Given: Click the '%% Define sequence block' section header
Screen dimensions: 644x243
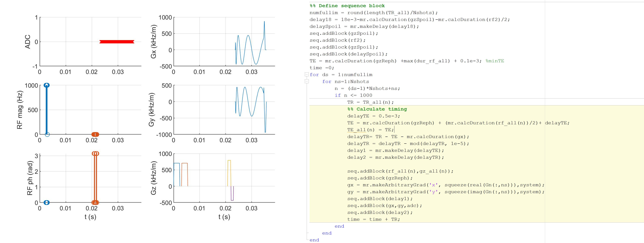Looking at the screenshot, I should [x=347, y=6].
